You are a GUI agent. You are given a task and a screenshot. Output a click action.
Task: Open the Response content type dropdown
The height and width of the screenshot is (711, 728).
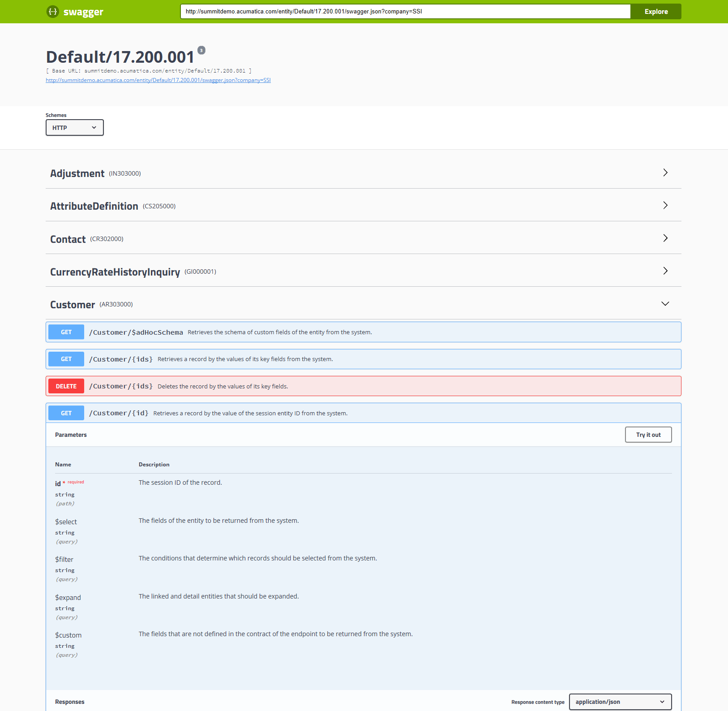[620, 702]
